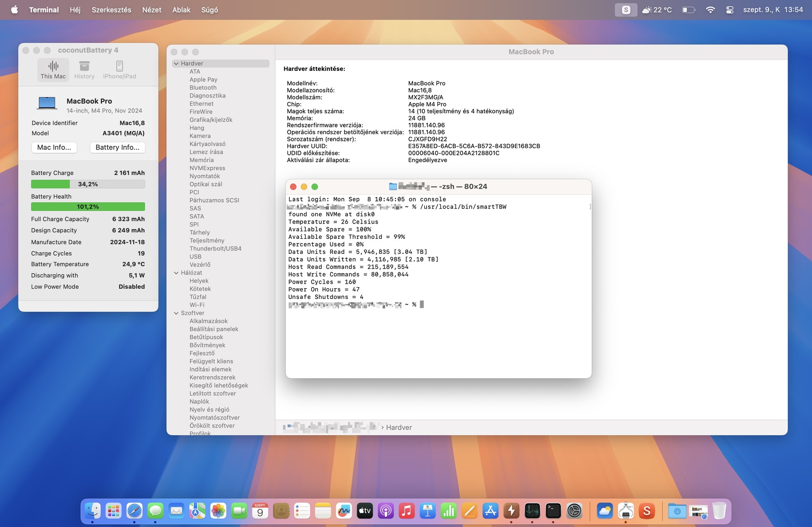Open Maps from the Dock
Image resolution: width=812 pixels, height=527 pixels.
(197, 511)
